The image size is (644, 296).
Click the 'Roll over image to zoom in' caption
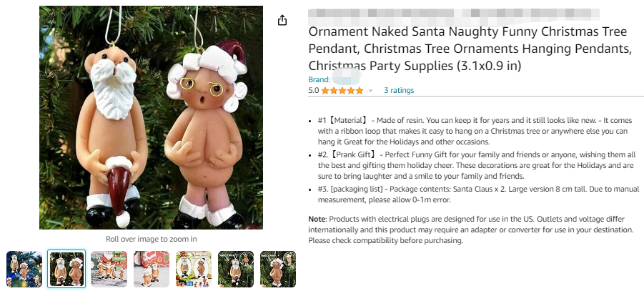[x=151, y=239]
